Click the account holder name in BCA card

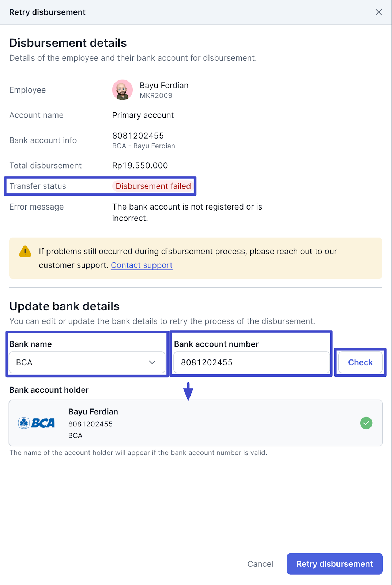(93, 412)
